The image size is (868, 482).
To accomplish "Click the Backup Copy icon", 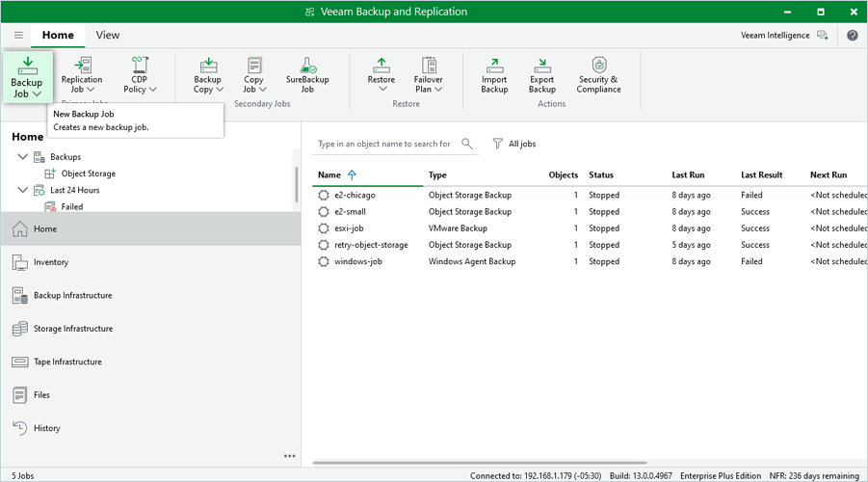I will pyautogui.click(x=208, y=65).
